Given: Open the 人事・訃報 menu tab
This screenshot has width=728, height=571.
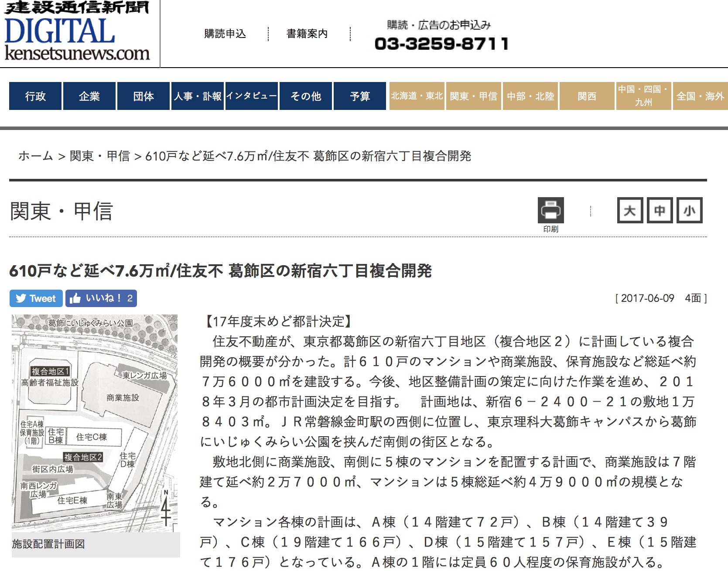Looking at the screenshot, I should tap(198, 96).
